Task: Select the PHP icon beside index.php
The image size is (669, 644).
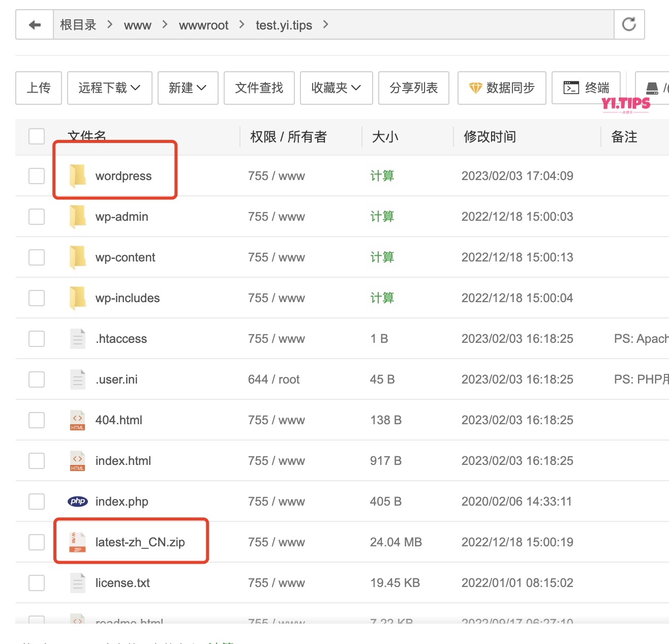Action: [77, 501]
